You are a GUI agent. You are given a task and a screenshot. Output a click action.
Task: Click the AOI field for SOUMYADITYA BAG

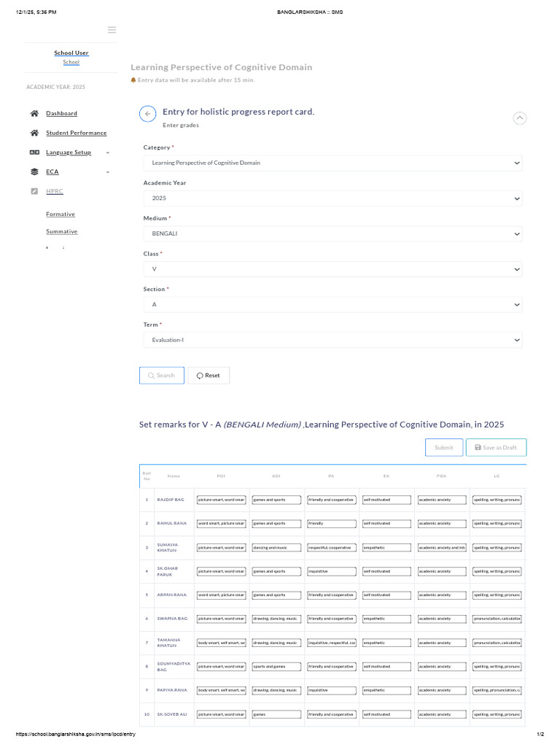tap(276, 667)
